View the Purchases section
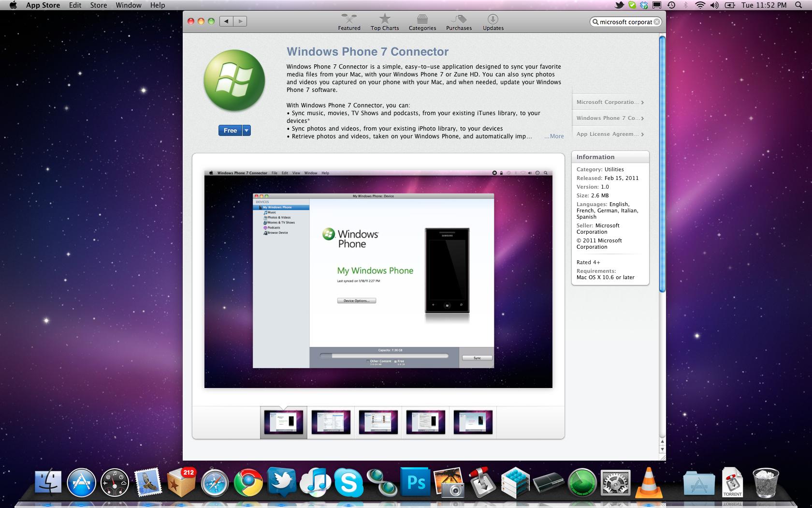The width and height of the screenshot is (812, 508). pos(459,22)
